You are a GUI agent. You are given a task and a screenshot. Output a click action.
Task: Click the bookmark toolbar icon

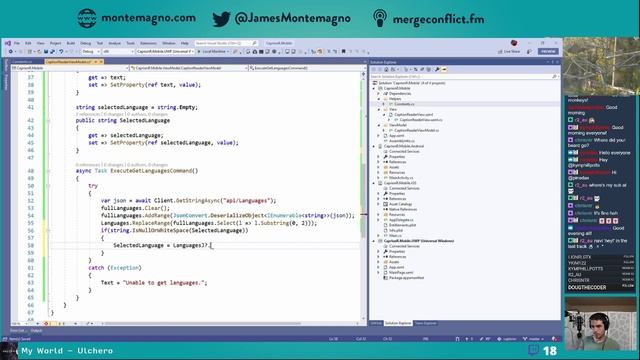click(x=343, y=51)
